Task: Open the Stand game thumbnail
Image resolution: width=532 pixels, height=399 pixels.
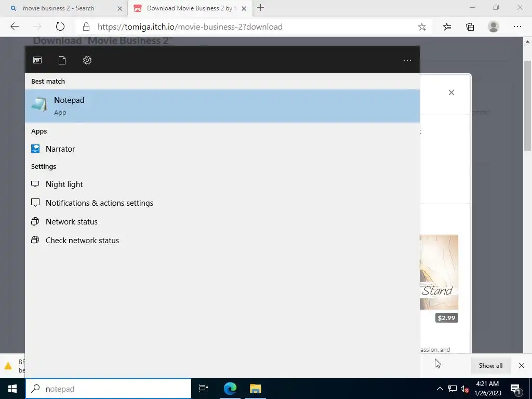Action: 439,272
